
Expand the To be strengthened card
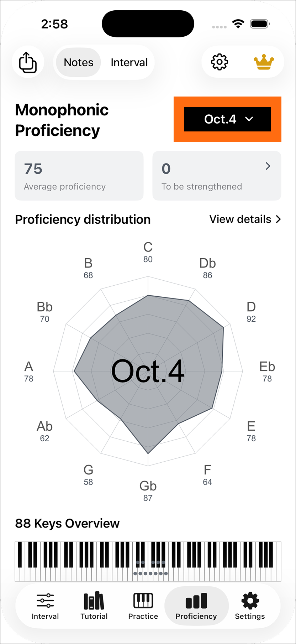(x=217, y=176)
